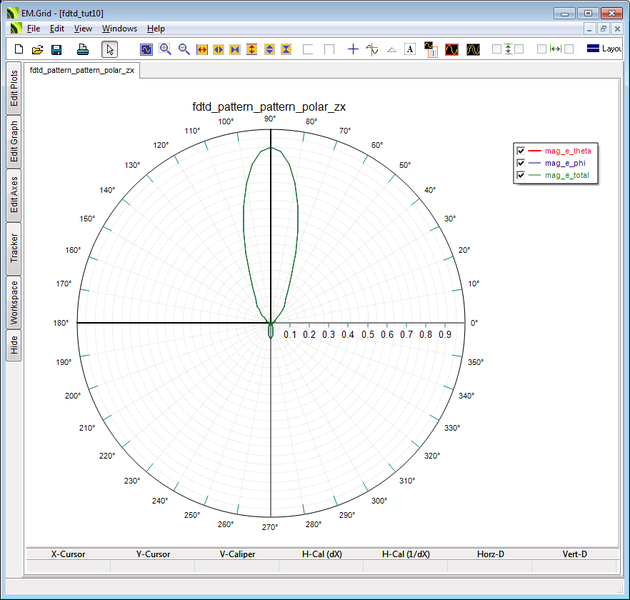This screenshot has width=630, height=600.
Task: Select the blue crosshair cursor tool
Action: tap(353, 49)
